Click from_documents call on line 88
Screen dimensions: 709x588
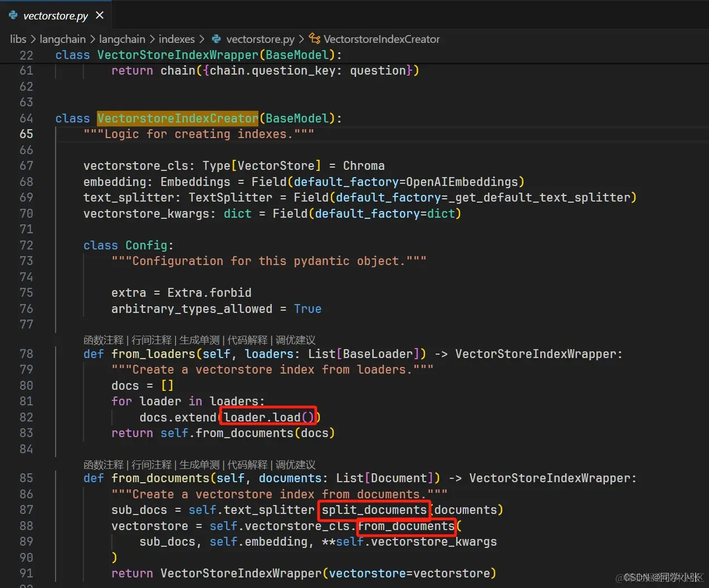(405, 526)
